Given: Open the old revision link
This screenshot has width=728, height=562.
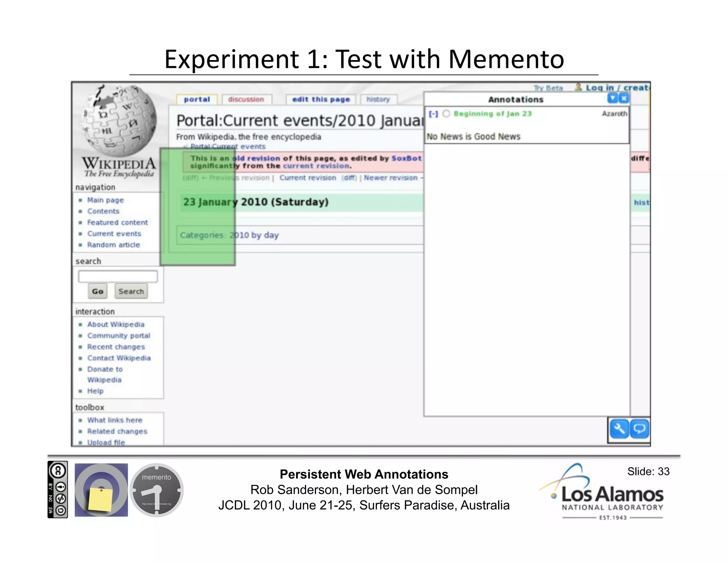Looking at the screenshot, I should click(256, 158).
